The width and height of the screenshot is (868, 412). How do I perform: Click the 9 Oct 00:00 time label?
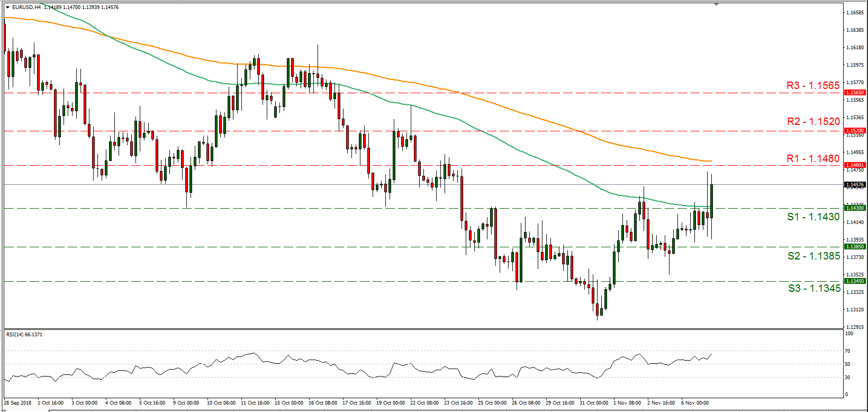click(x=186, y=403)
